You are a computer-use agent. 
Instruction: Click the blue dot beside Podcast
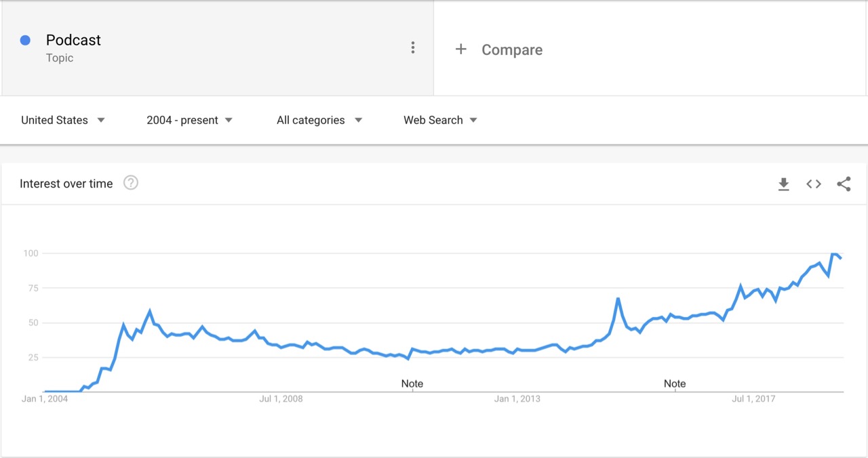coord(26,40)
